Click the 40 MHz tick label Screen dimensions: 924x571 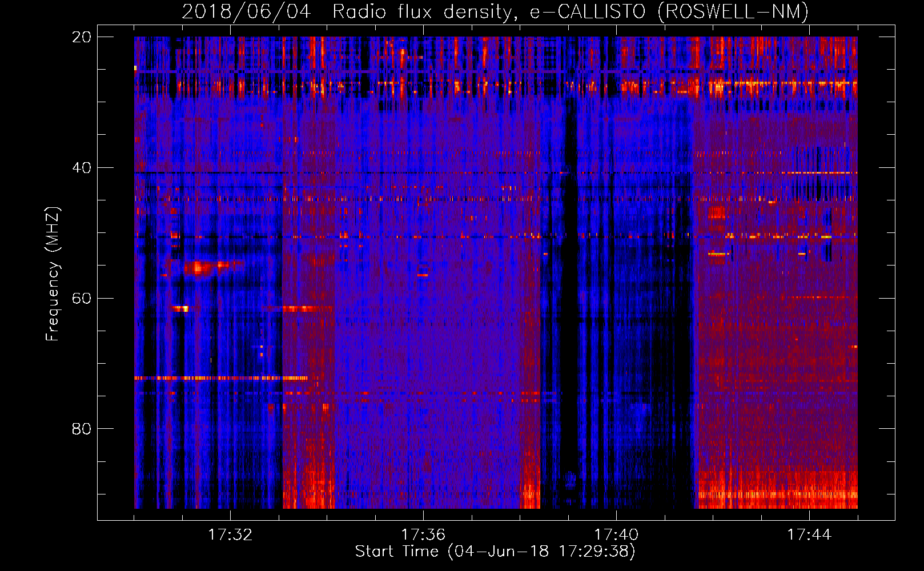pyautogui.click(x=82, y=168)
